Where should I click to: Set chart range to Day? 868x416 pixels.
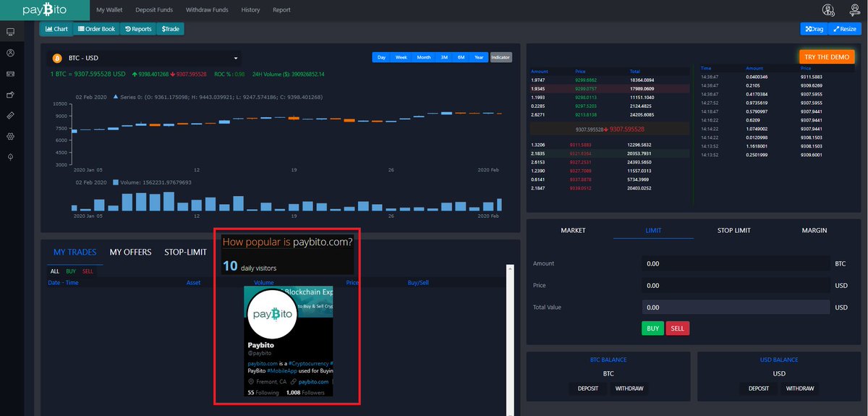(x=381, y=57)
